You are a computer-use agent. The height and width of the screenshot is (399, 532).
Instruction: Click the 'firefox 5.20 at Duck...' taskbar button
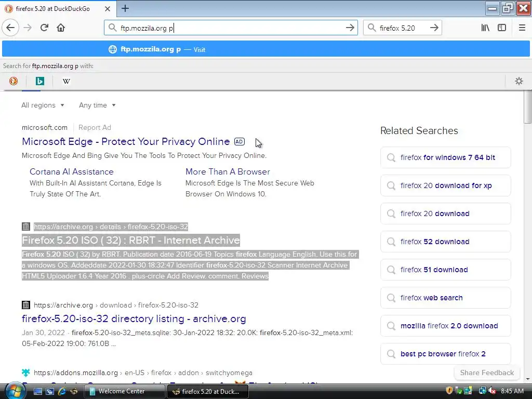pyautogui.click(x=208, y=392)
